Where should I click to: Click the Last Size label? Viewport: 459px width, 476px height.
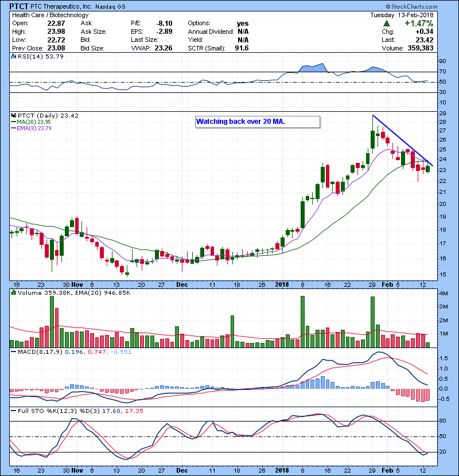click(x=144, y=40)
